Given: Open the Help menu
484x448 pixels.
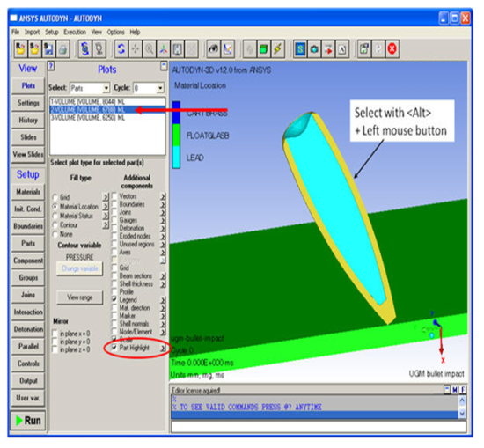Looking at the screenshot, I should [135, 32].
